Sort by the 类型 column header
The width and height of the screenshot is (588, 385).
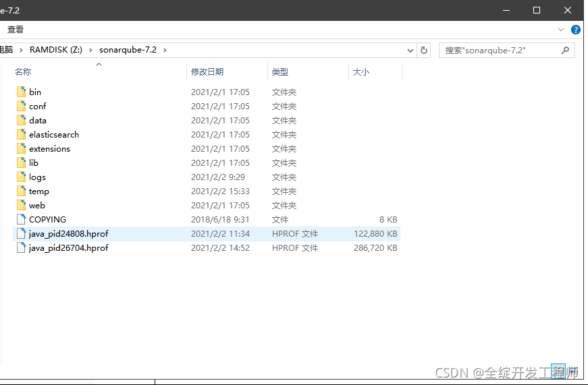tap(280, 72)
